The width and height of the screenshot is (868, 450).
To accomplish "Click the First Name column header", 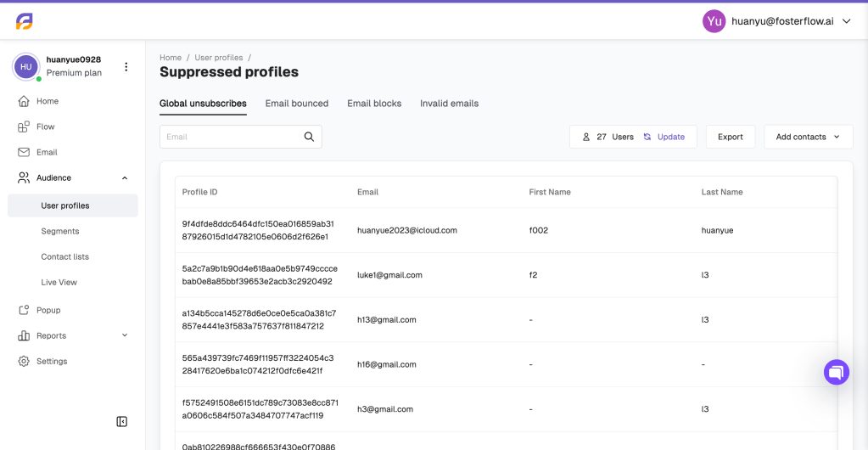I will 550,192.
